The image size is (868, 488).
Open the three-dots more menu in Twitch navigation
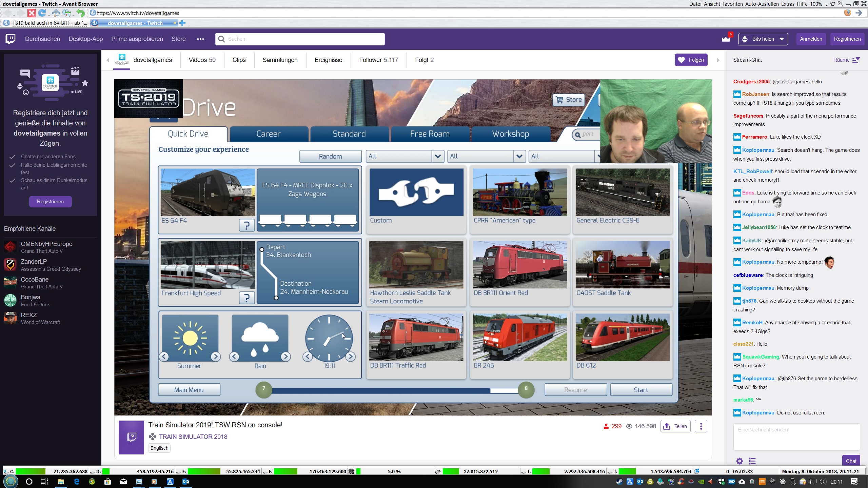pyautogui.click(x=200, y=39)
